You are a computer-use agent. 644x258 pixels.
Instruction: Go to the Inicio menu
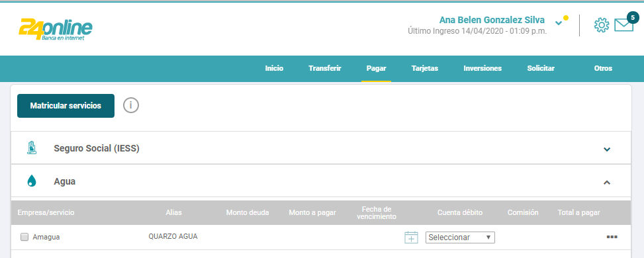tap(275, 68)
